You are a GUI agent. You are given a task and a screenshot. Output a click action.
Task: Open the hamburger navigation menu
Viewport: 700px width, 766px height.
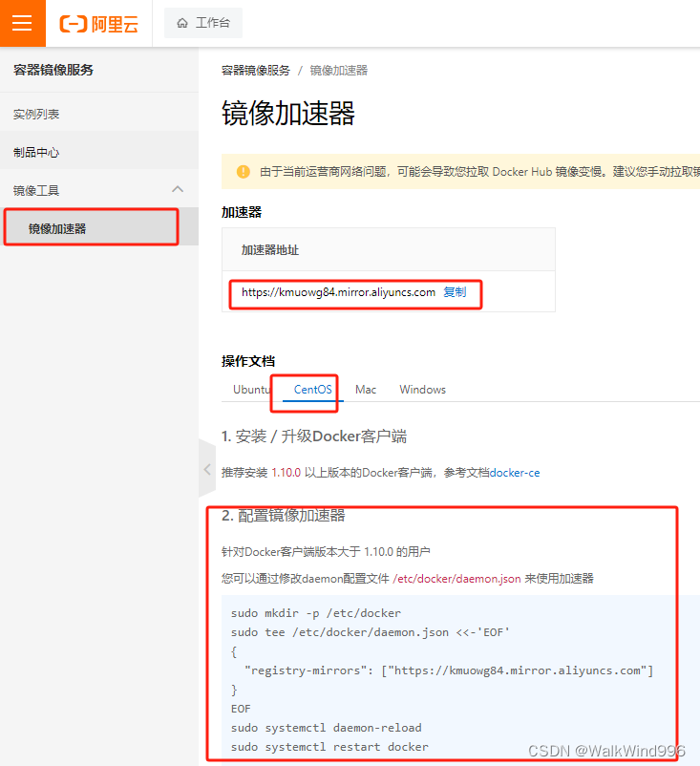pos(23,23)
